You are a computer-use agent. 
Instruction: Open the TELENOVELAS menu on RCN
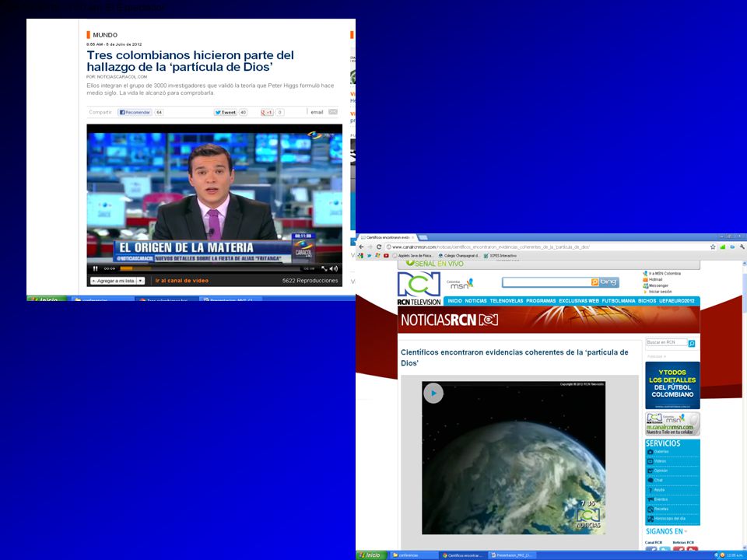507,301
